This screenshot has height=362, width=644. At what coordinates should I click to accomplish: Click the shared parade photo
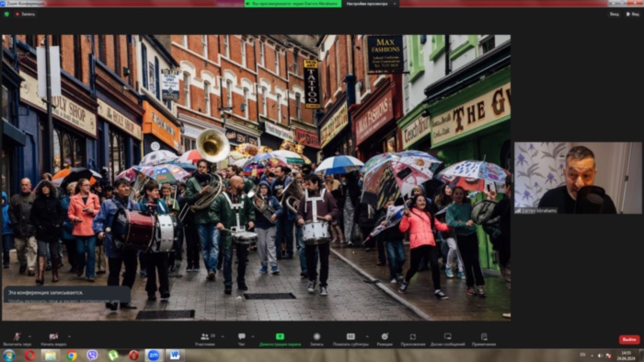[257, 177]
